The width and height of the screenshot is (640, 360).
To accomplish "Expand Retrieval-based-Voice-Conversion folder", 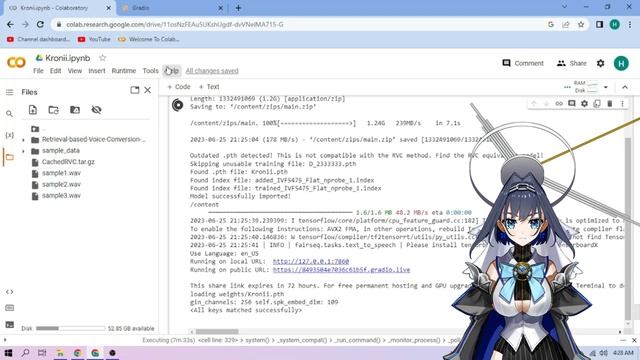I will coord(23,140).
